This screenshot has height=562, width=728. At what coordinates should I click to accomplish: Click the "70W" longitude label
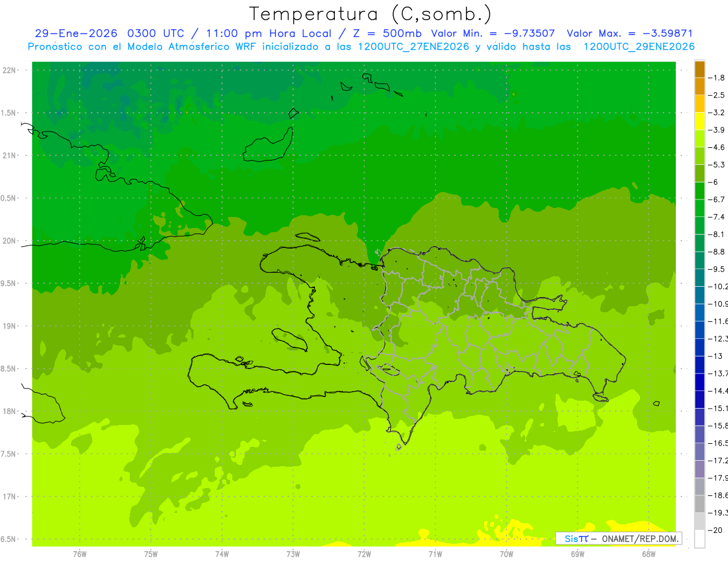(x=507, y=554)
